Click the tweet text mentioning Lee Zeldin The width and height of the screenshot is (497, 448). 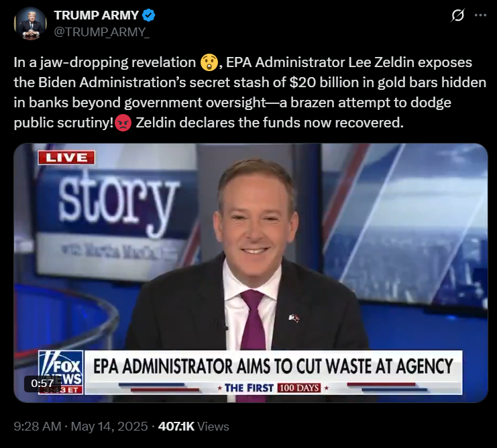click(x=250, y=93)
